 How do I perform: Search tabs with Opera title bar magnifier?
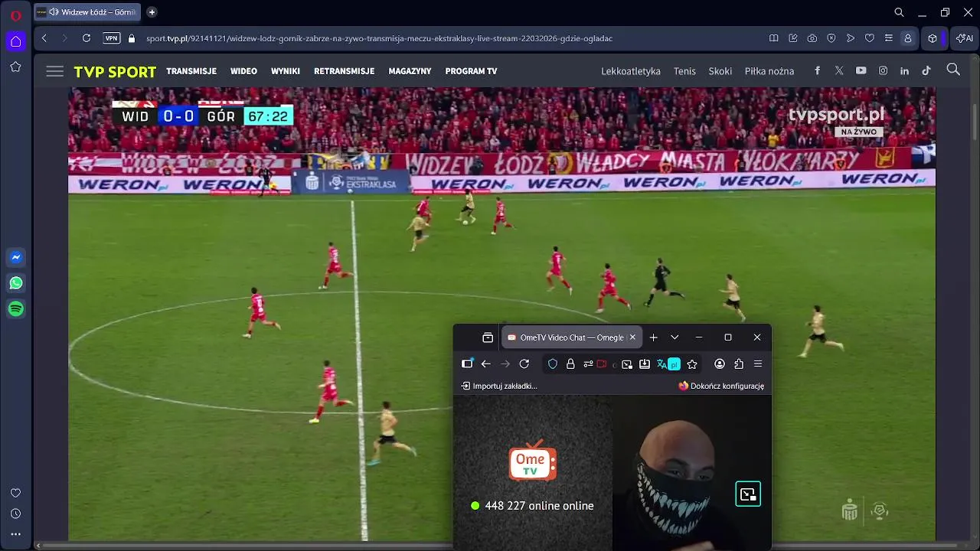900,12
